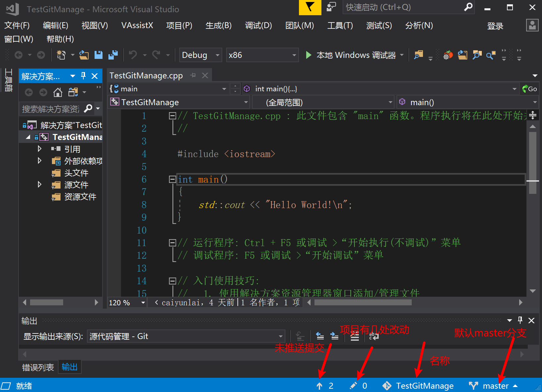This screenshot has width=542, height=392.
Task: Clear all output with the toolbar icon
Action: click(x=355, y=336)
